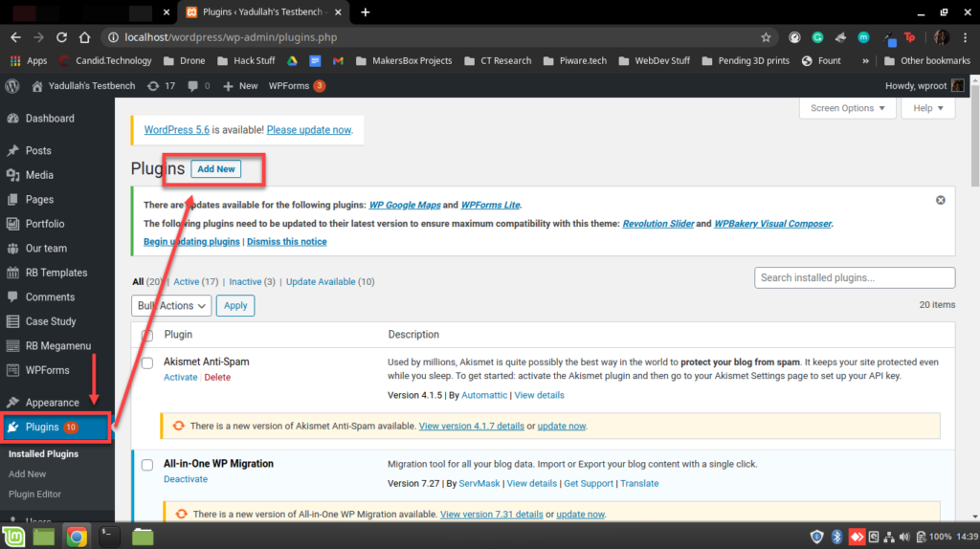Click Translate link for All-in-One WP Migration

pyautogui.click(x=639, y=483)
